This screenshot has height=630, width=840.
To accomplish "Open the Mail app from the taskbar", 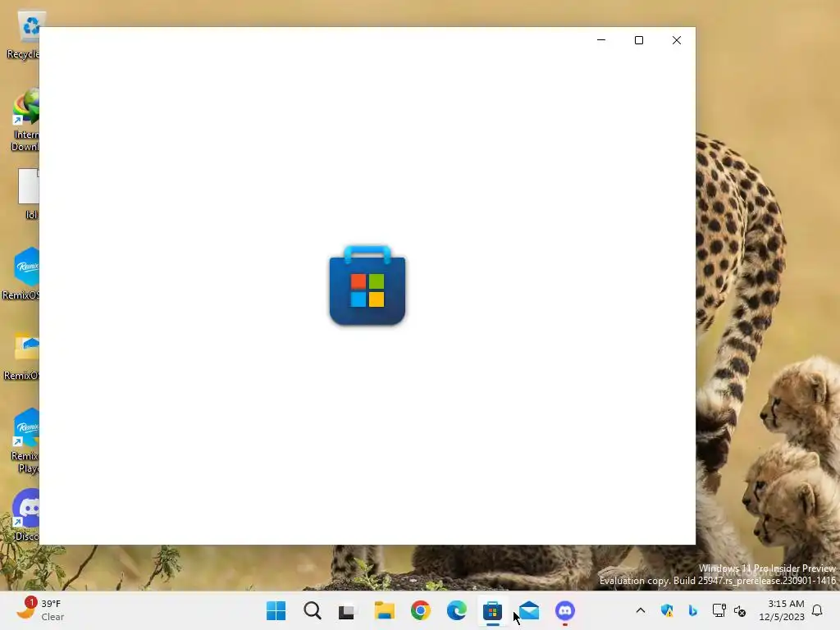I will click(529, 610).
